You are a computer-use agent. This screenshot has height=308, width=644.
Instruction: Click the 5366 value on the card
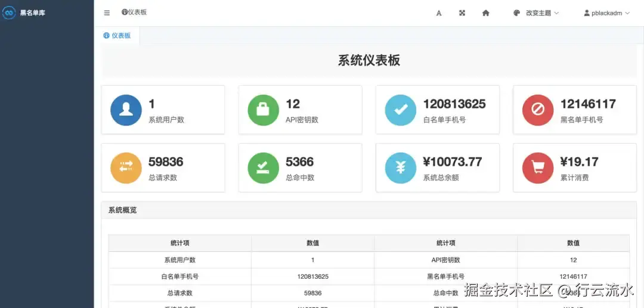[300, 161]
